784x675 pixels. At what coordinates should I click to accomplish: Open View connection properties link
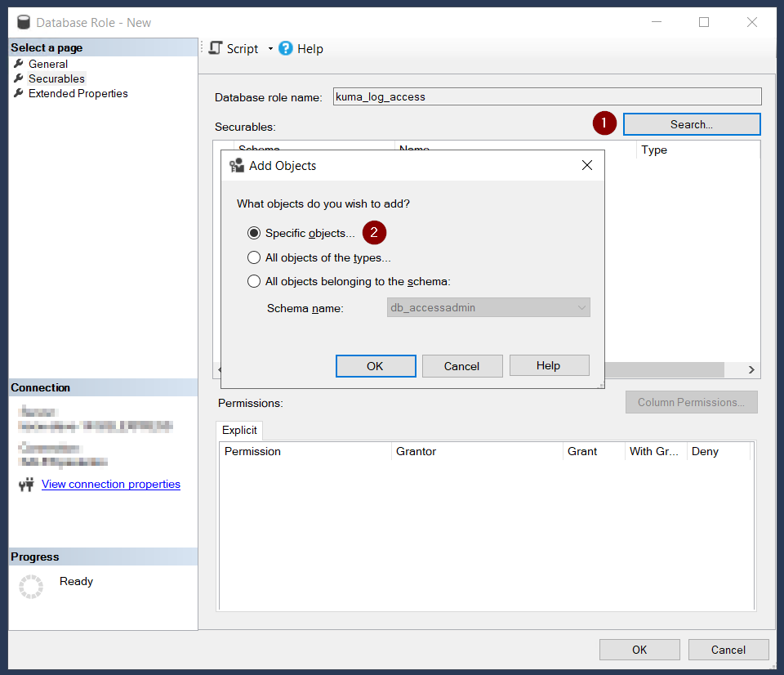111,484
